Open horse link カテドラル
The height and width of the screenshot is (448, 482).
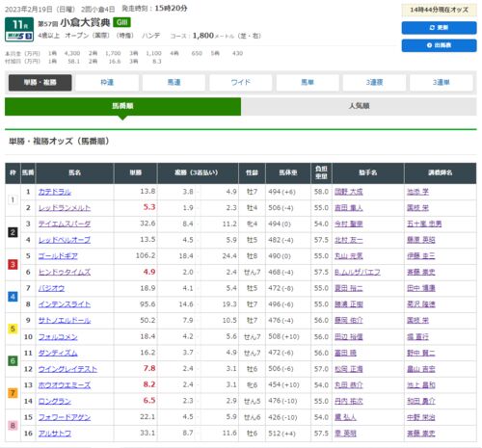pos(55,192)
